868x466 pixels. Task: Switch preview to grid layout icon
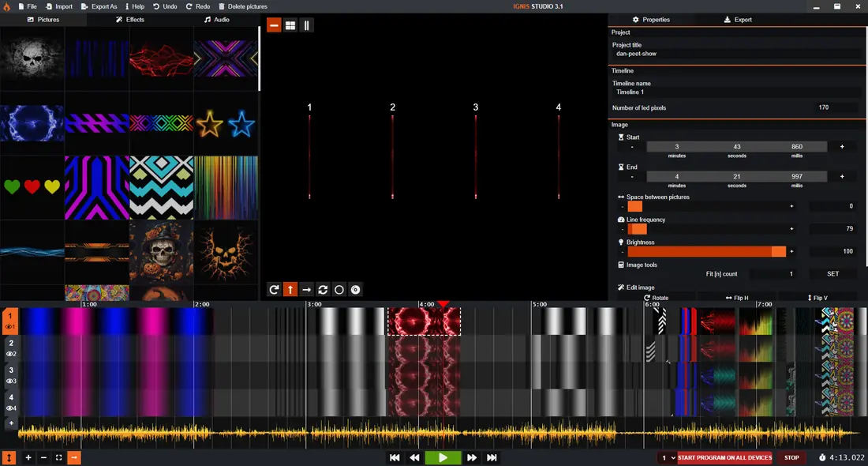[290, 25]
